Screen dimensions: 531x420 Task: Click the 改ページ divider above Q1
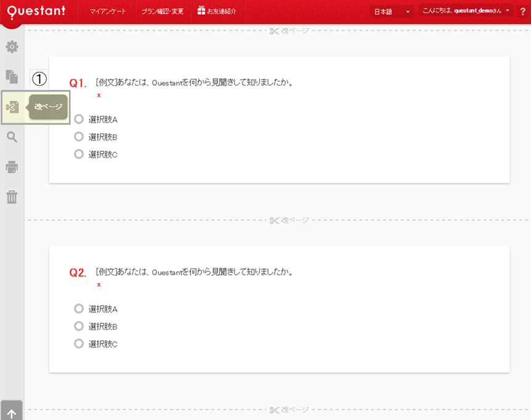(289, 31)
